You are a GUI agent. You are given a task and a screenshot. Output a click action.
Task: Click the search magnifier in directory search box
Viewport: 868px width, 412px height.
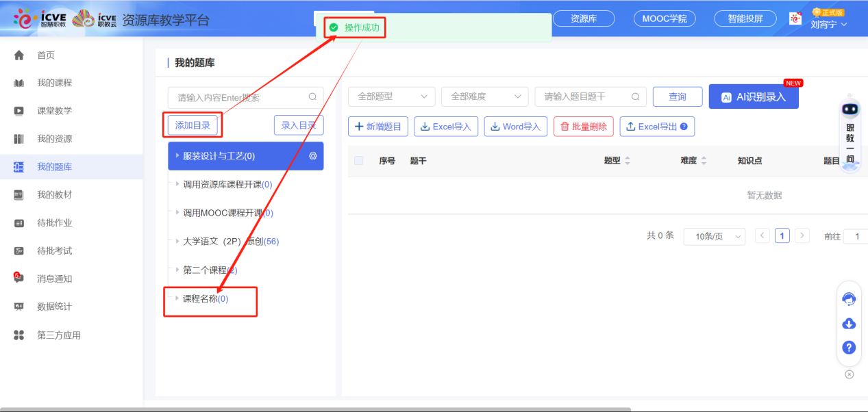point(312,97)
